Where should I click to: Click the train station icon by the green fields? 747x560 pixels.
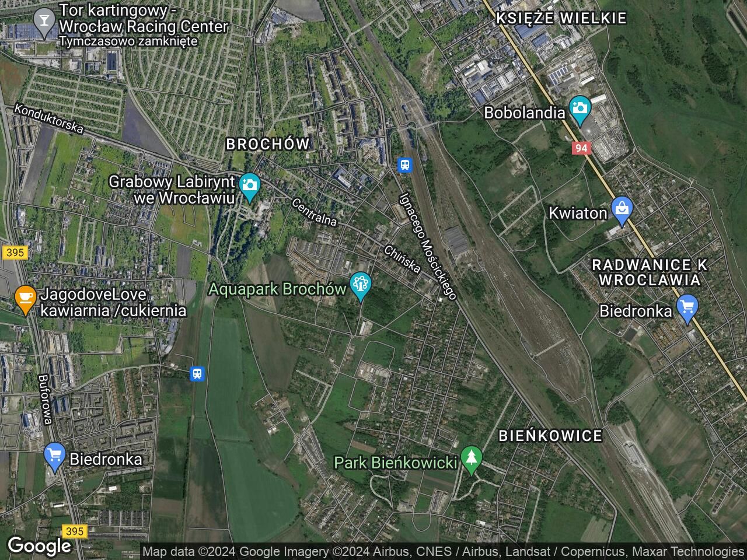(x=197, y=373)
